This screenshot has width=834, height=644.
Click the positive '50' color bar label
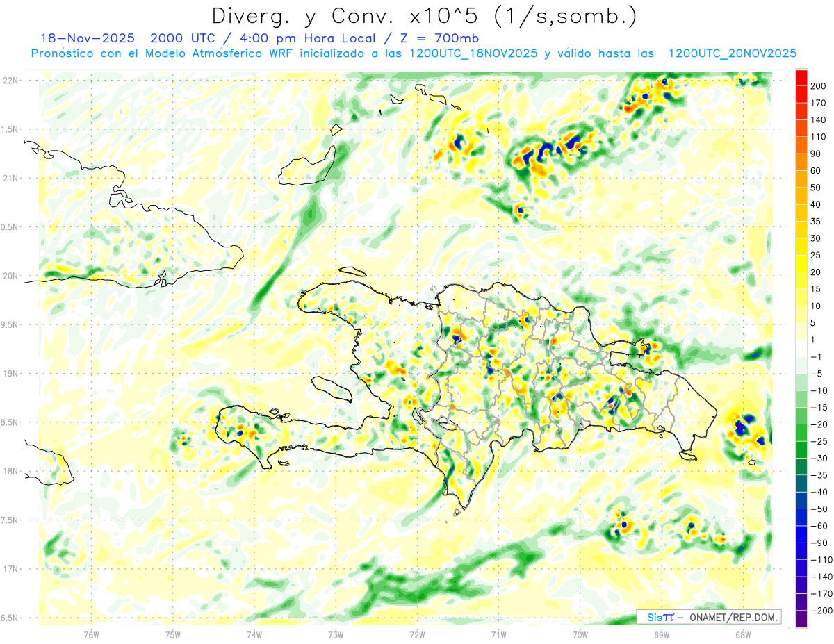(817, 188)
